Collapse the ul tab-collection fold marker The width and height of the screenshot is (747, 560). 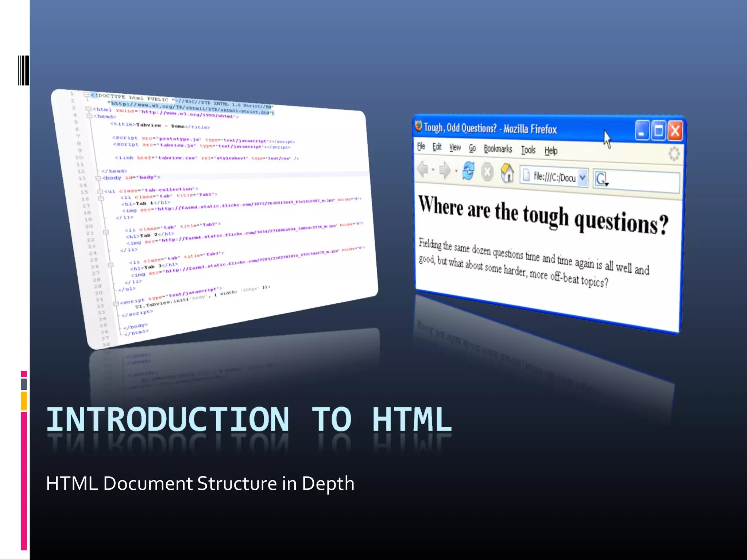tap(100, 191)
